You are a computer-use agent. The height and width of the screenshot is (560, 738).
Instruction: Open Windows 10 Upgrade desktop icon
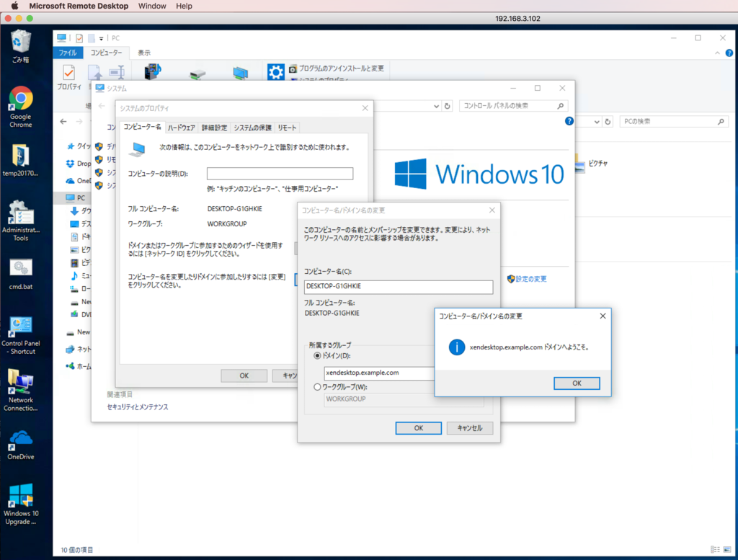(21, 504)
